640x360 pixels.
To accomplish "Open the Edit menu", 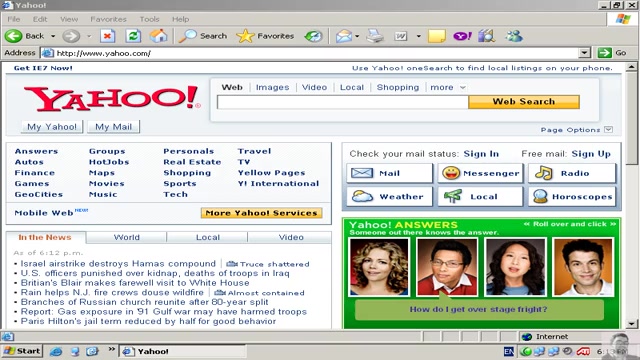I will click(x=40, y=19).
